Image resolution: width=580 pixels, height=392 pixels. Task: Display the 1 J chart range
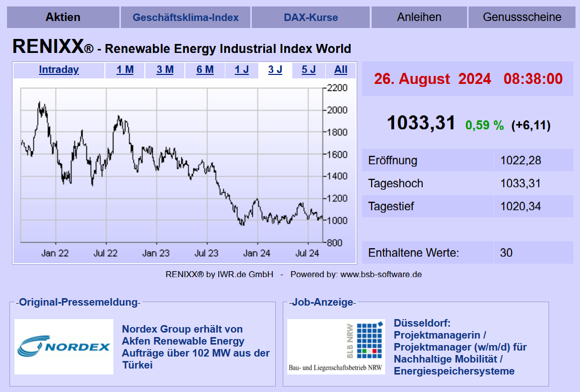pyautogui.click(x=242, y=70)
